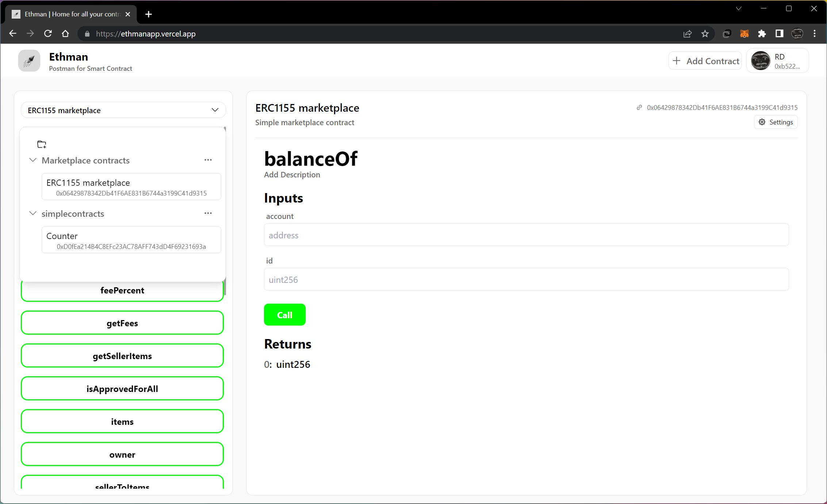Click the account address input field
Screen dimensions: 827x504
[x=526, y=235]
